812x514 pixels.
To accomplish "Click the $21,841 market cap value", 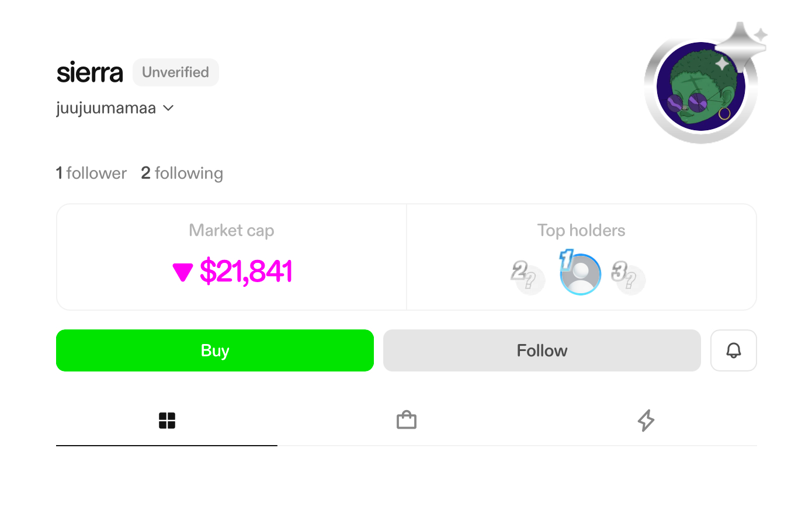I will 246,272.
